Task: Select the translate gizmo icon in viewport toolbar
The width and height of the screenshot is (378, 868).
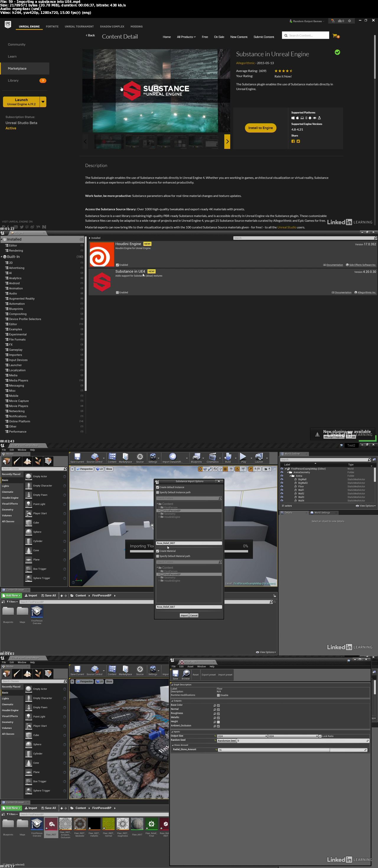Action: coord(200,469)
